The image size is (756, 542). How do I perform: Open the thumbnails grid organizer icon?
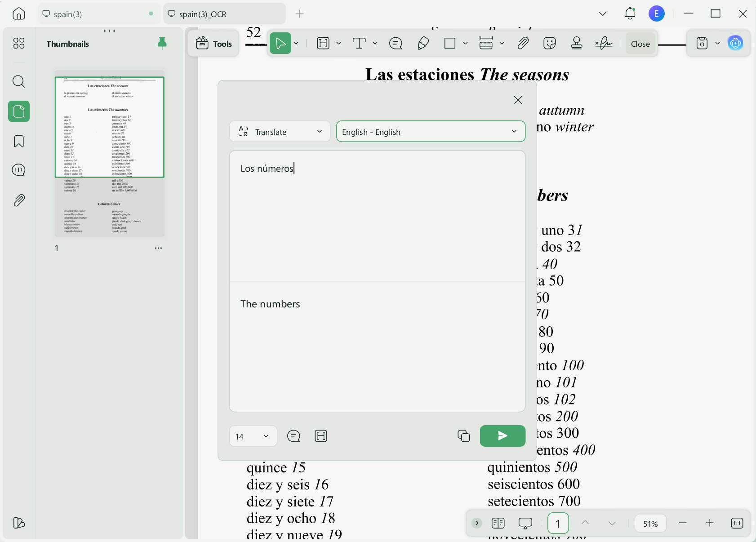[19, 43]
